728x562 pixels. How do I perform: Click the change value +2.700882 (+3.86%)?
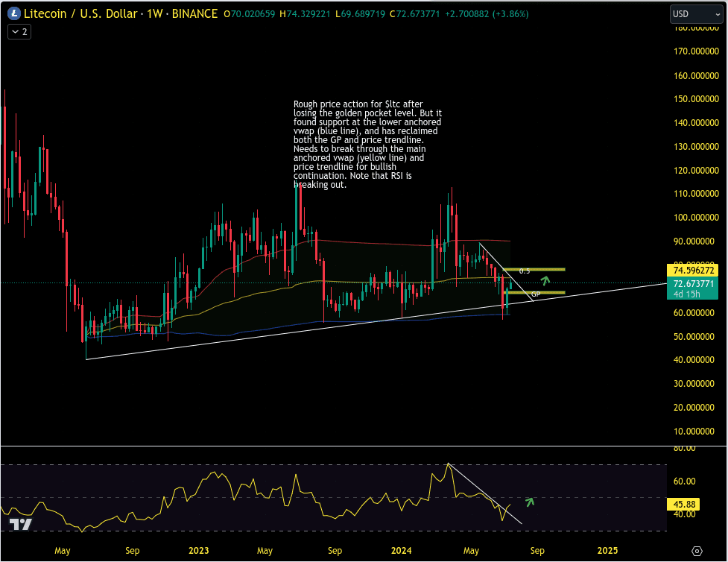[x=487, y=14]
